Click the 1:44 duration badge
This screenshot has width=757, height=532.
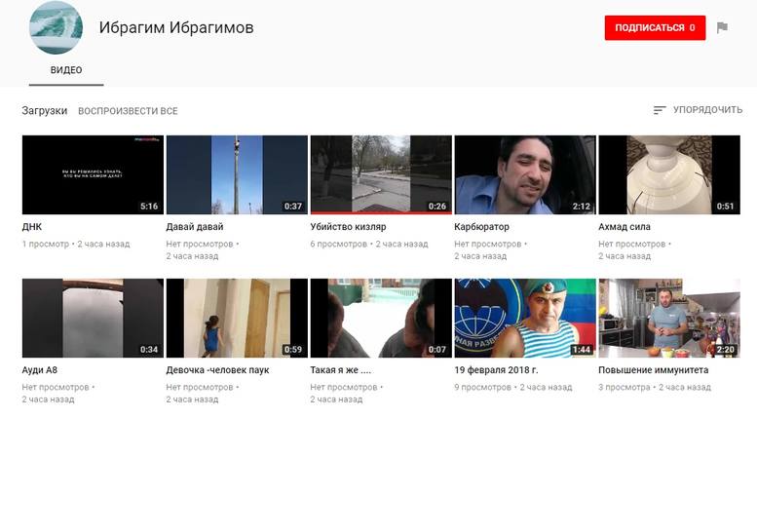(x=582, y=350)
